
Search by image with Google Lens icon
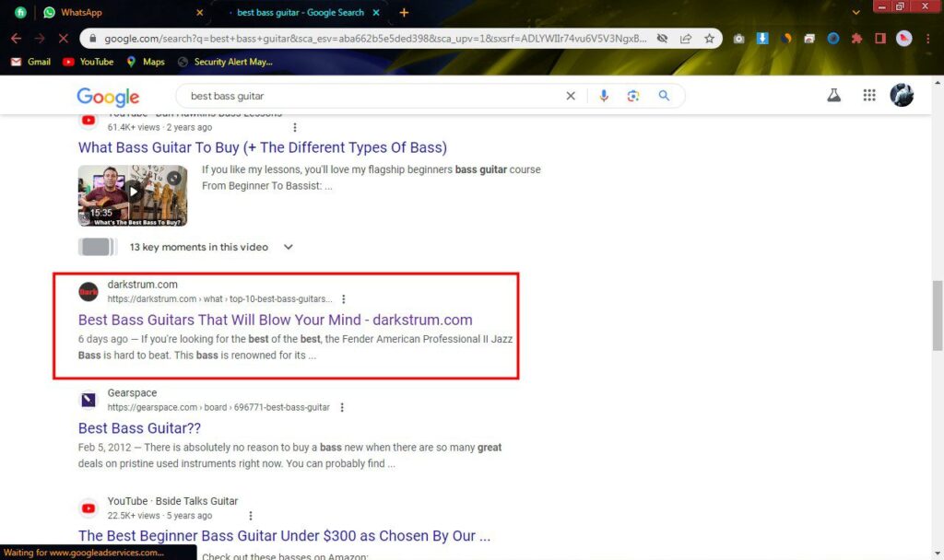[632, 96]
